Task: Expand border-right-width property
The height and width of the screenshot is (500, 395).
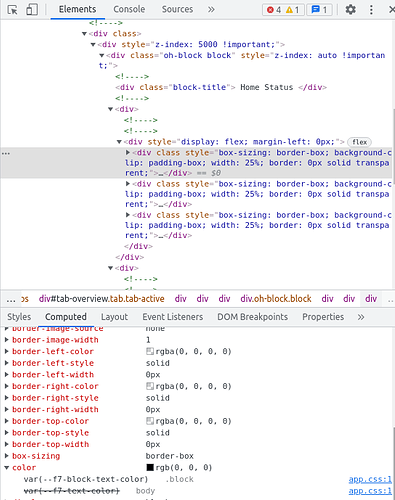Action: click(6, 409)
